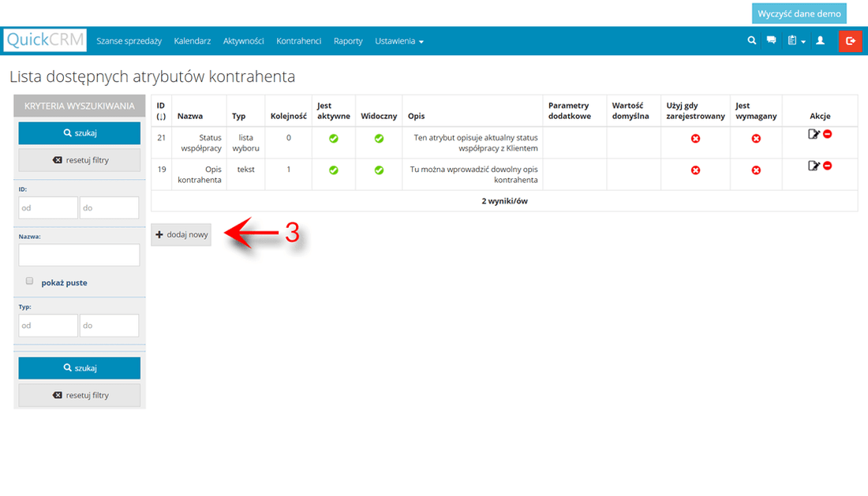
Task: Click the bottom resetuj filtry button
Action: [79, 395]
